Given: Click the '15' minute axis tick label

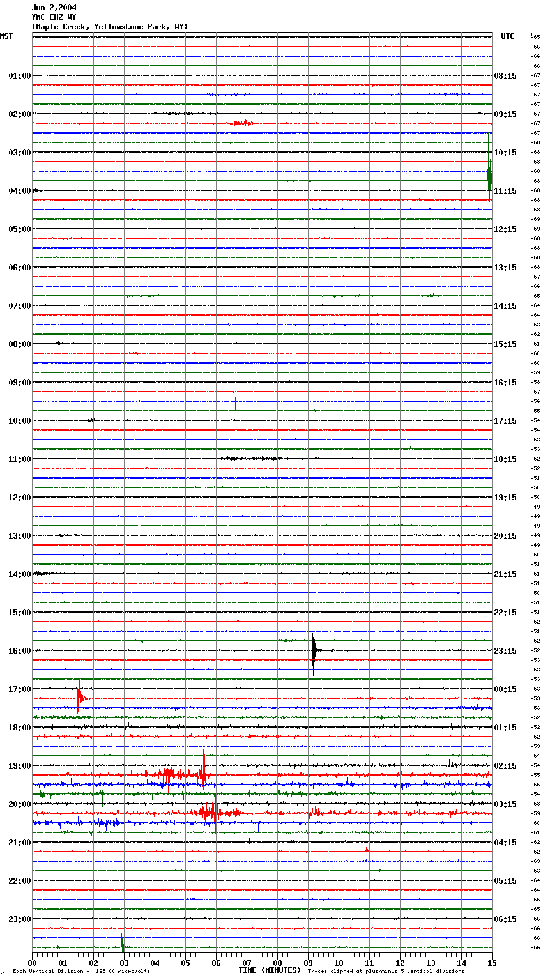Looking at the screenshot, I should tap(492, 963).
